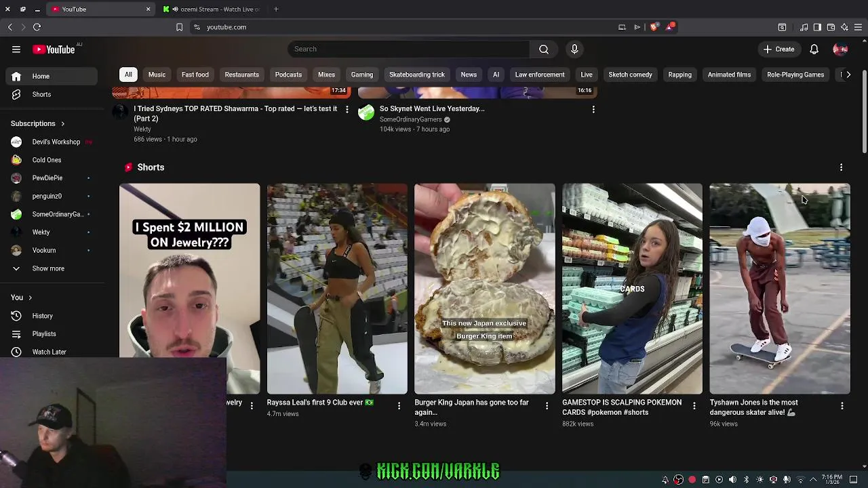Open the Brave Shields lion icon
Image resolution: width=868 pixels, height=488 pixels.
click(654, 27)
